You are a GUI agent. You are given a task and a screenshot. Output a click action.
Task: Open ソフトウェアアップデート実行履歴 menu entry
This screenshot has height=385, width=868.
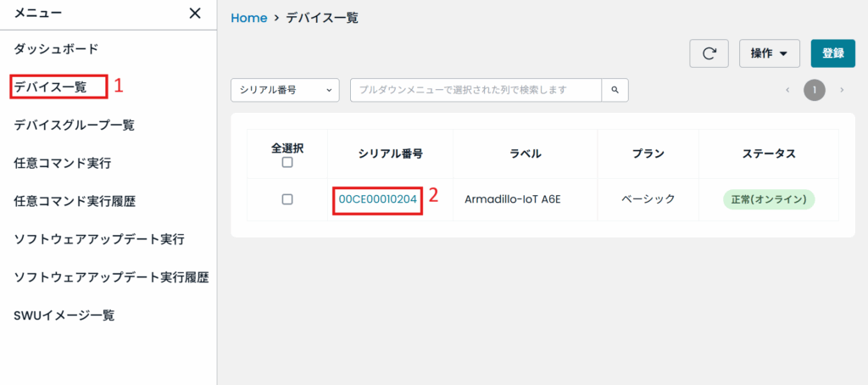(x=111, y=277)
